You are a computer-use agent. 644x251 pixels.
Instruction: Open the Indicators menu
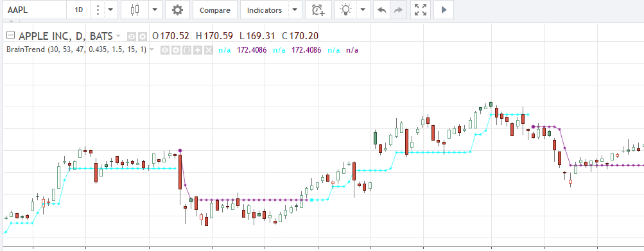[265, 10]
